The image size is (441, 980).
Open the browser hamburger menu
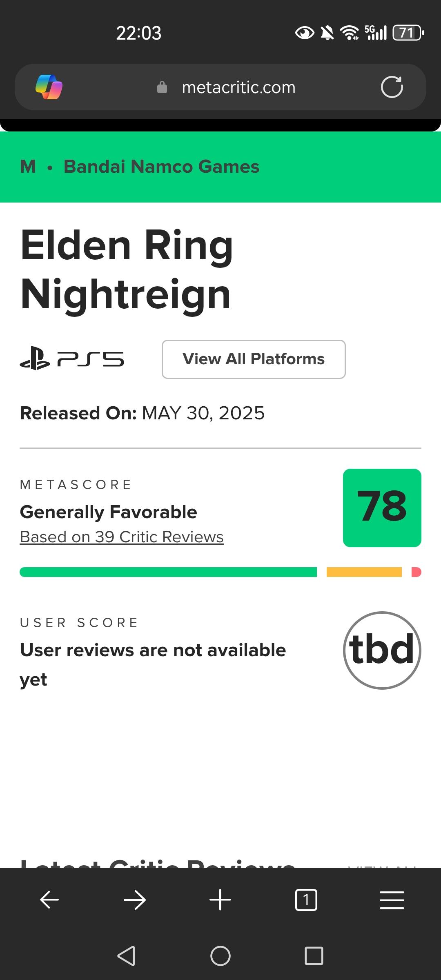392,900
